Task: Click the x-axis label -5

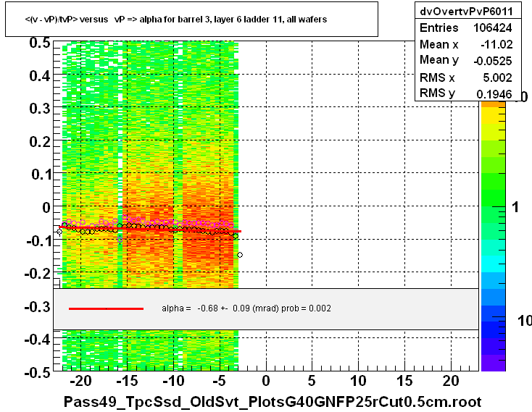Action: click(x=220, y=381)
